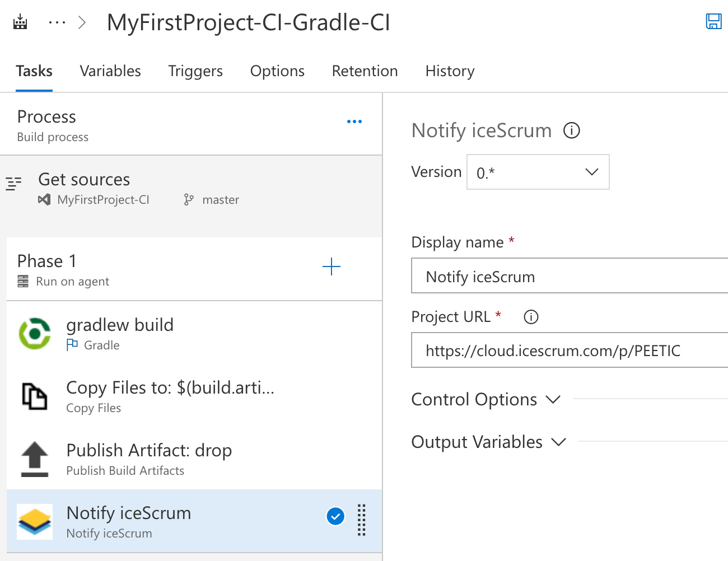Expand the Output Variables section
The height and width of the screenshot is (561, 728).
coord(488,442)
